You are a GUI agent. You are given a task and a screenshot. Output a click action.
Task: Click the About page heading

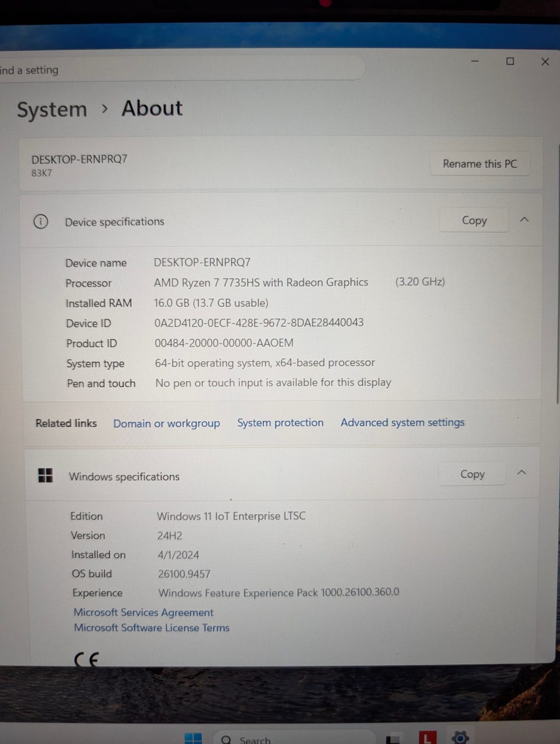(x=152, y=109)
